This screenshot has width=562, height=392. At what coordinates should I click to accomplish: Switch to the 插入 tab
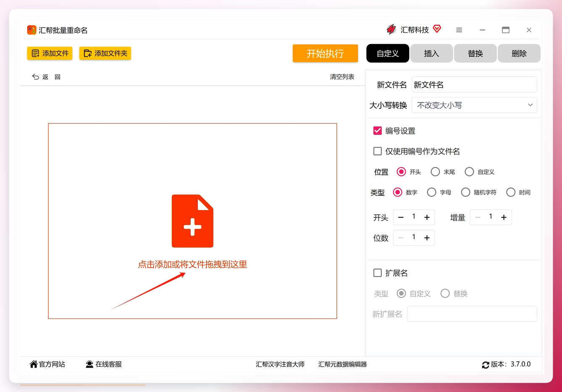click(431, 53)
